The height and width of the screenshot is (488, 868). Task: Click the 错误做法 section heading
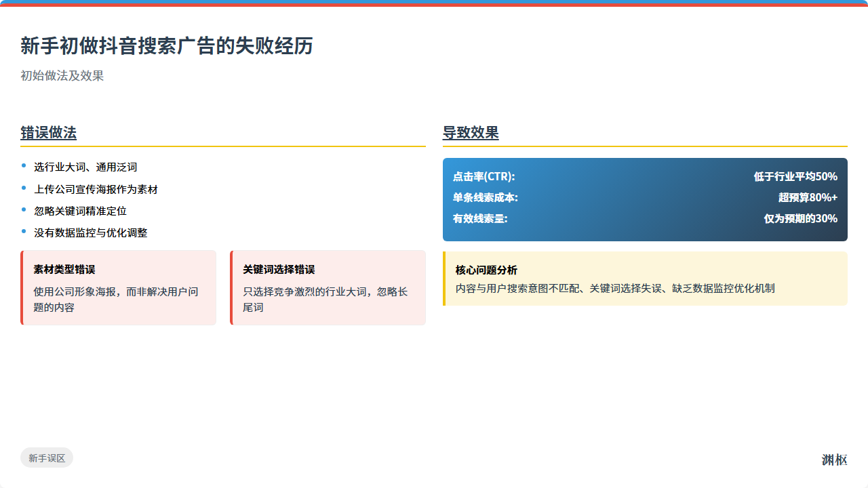pyautogui.click(x=48, y=133)
